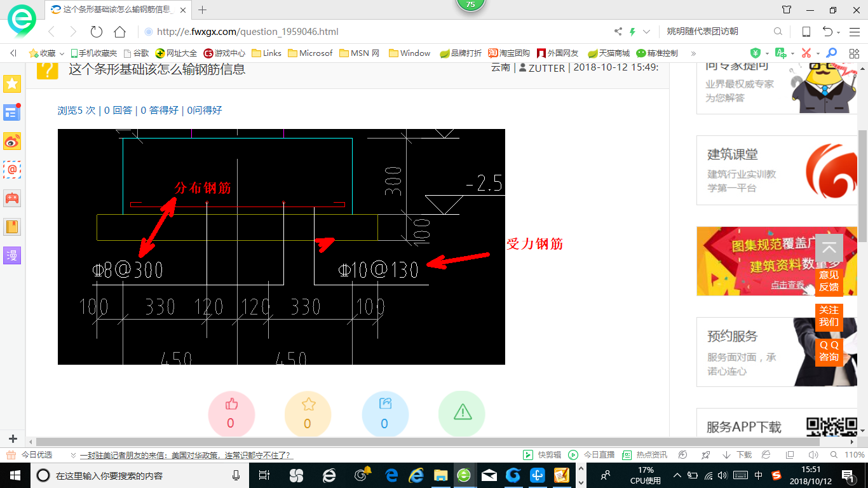
Task: View the CAD foundation drawing image
Action: tap(281, 247)
